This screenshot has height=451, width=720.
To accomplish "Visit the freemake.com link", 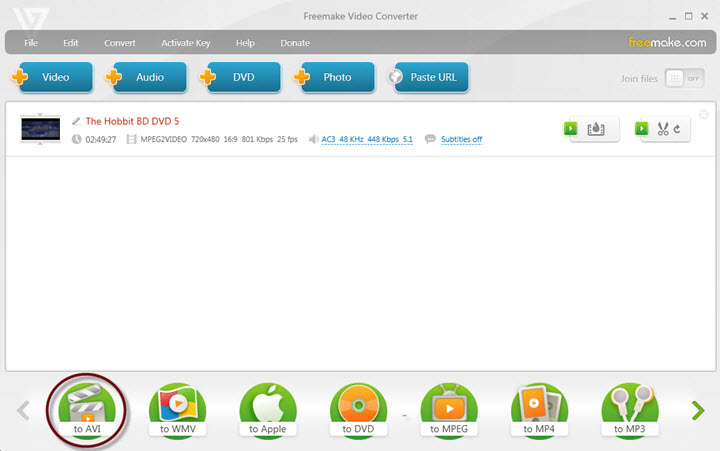I will point(667,42).
